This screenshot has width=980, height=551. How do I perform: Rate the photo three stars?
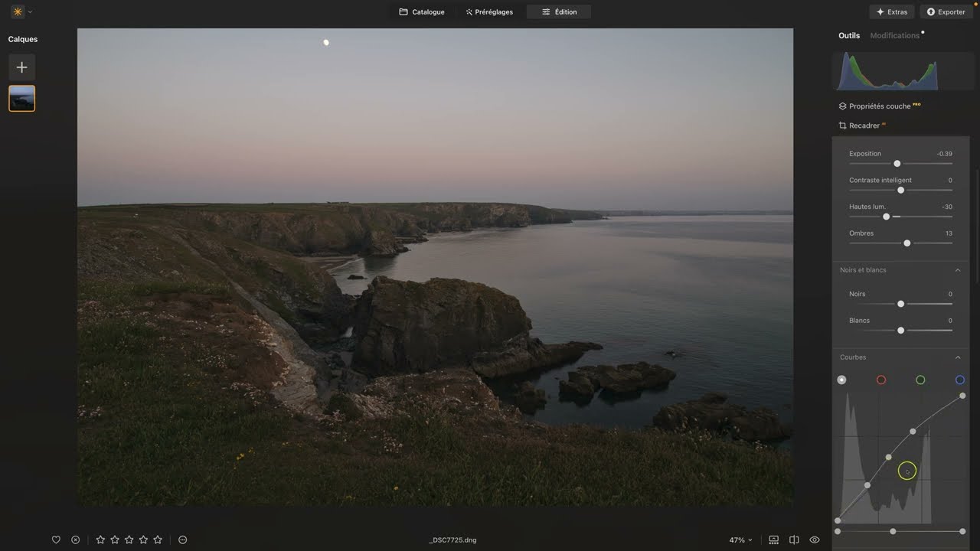[129, 540]
